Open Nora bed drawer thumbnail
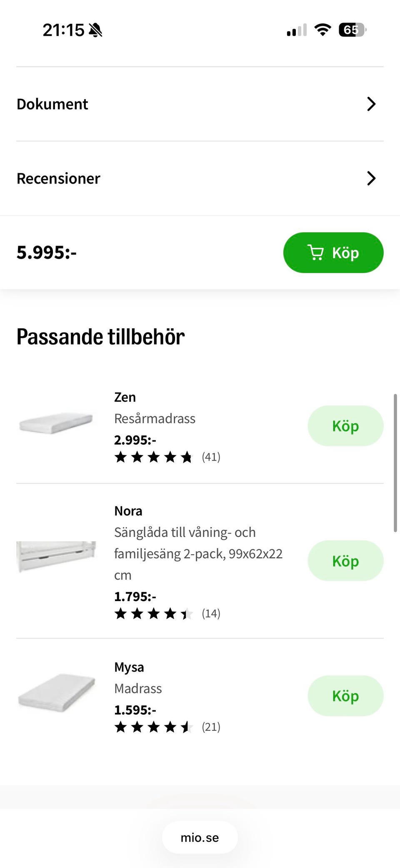The image size is (400, 868). click(56, 556)
